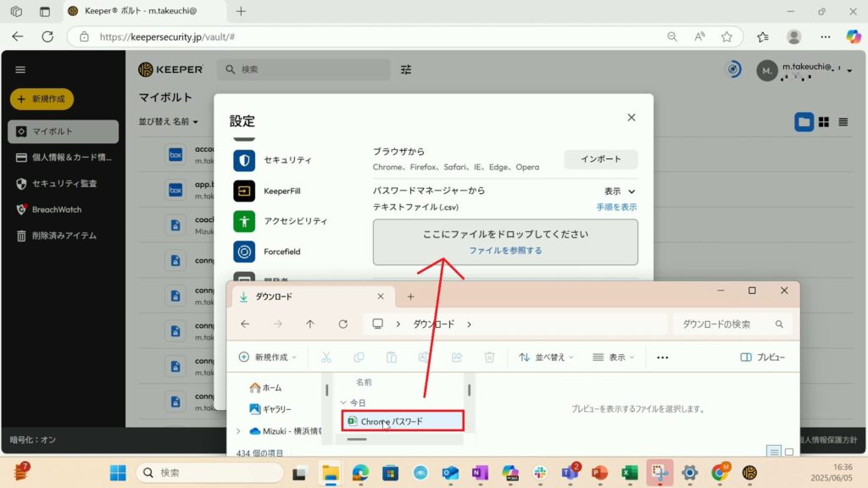This screenshot has height=488, width=868.
Task: Click the 手順を表示 link
Action: 616,207
